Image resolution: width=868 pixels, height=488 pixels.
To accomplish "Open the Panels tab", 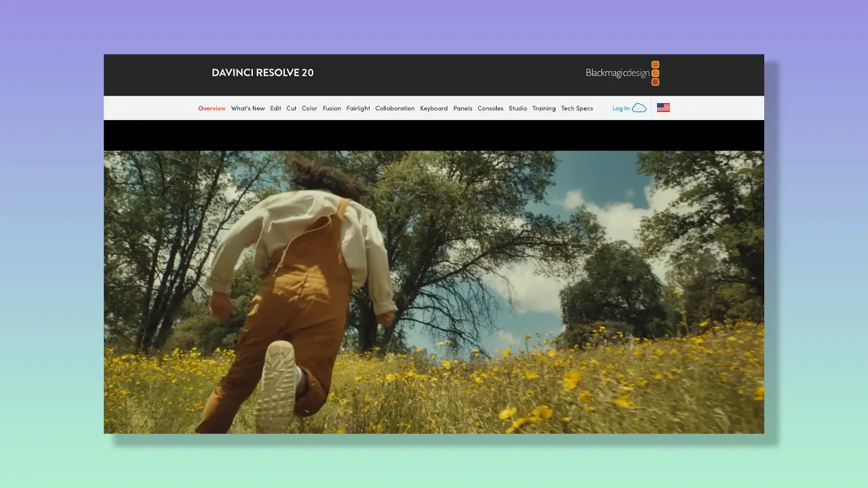I will tap(462, 108).
